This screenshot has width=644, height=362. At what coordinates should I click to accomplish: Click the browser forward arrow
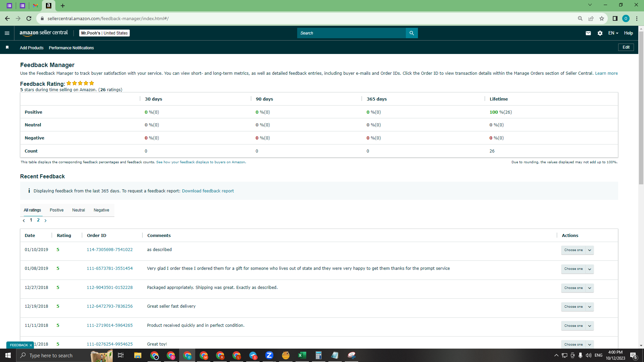tap(18, 18)
